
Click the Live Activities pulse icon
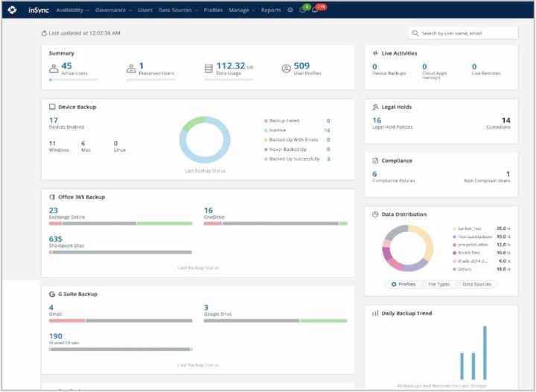[x=375, y=54]
